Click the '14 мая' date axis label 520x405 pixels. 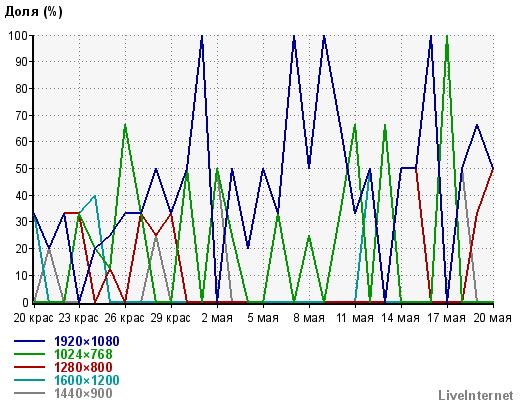(x=401, y=318)
